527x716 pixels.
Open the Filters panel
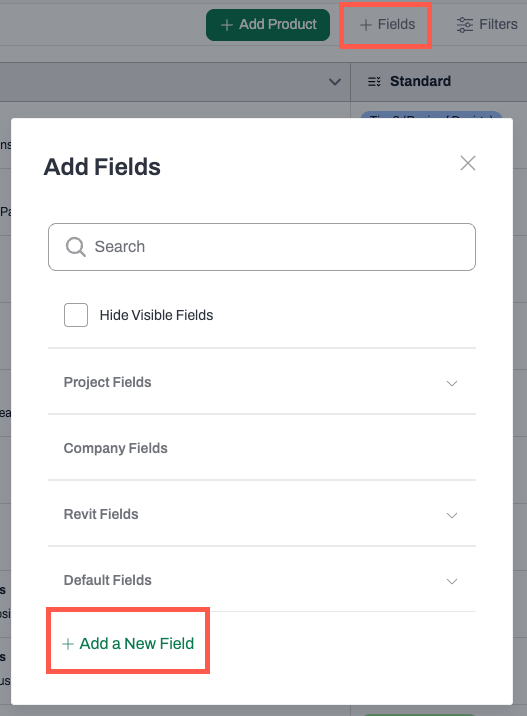(487, 25)
